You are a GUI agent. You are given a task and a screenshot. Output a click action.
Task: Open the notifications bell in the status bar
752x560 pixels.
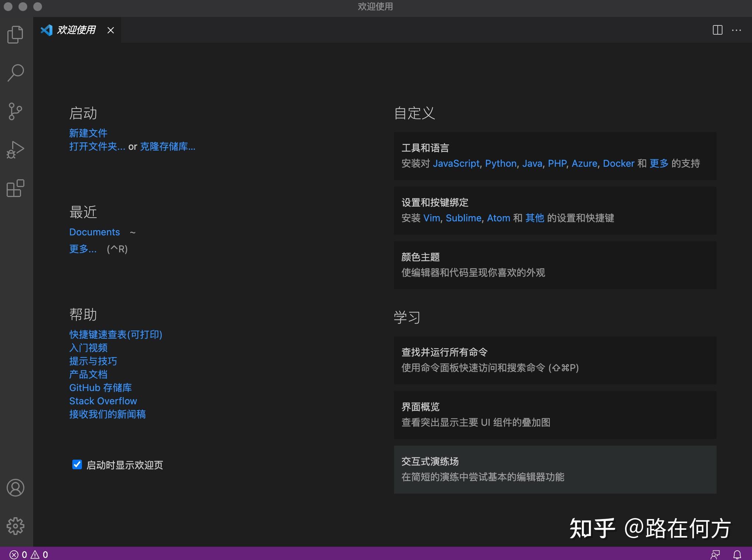[x=738, y=554]
